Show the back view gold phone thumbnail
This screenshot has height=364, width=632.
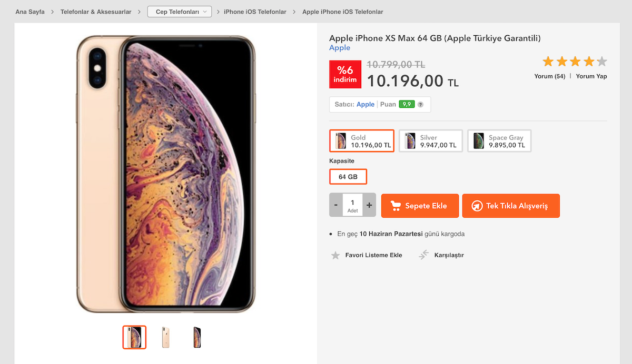point(166,337)
